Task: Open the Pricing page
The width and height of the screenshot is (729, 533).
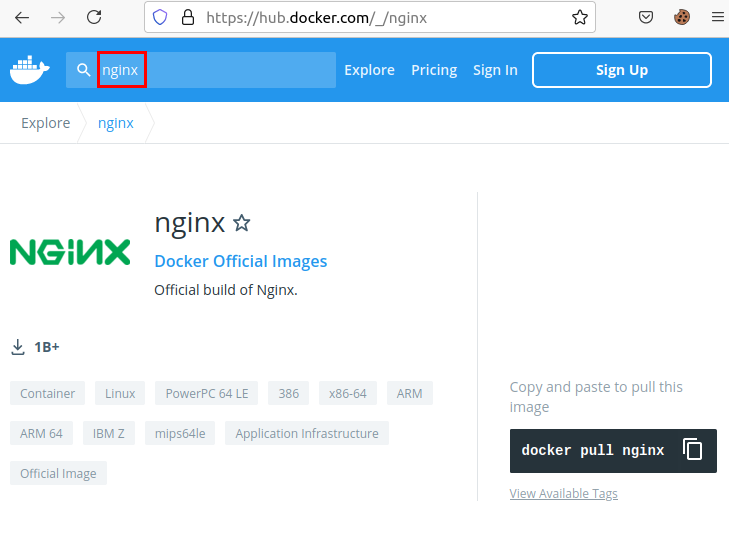Action: (x=434, y=70)
